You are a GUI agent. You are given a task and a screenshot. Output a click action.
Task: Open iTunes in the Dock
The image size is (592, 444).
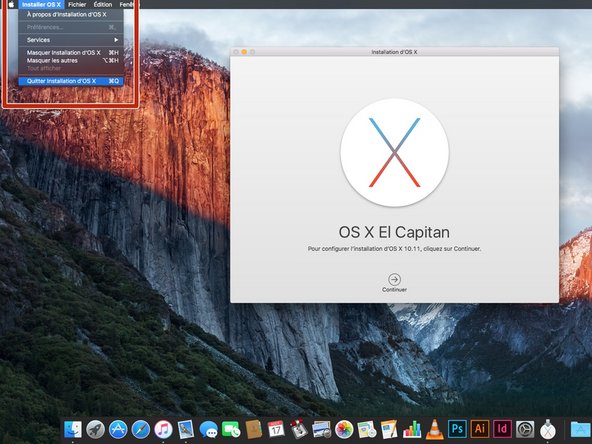click(x=163, y=429)
